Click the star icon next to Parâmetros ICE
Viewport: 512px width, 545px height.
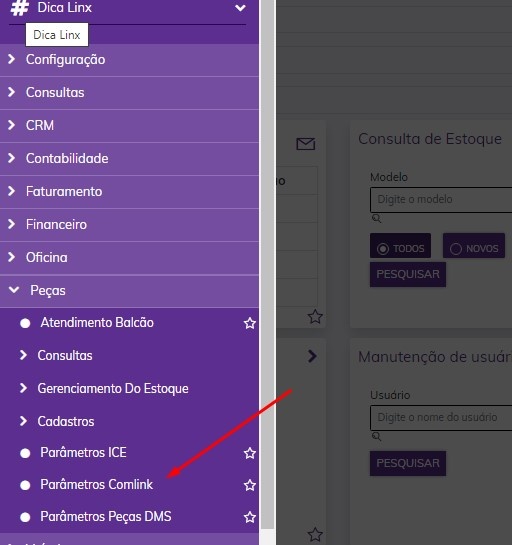tap(250, 453)
